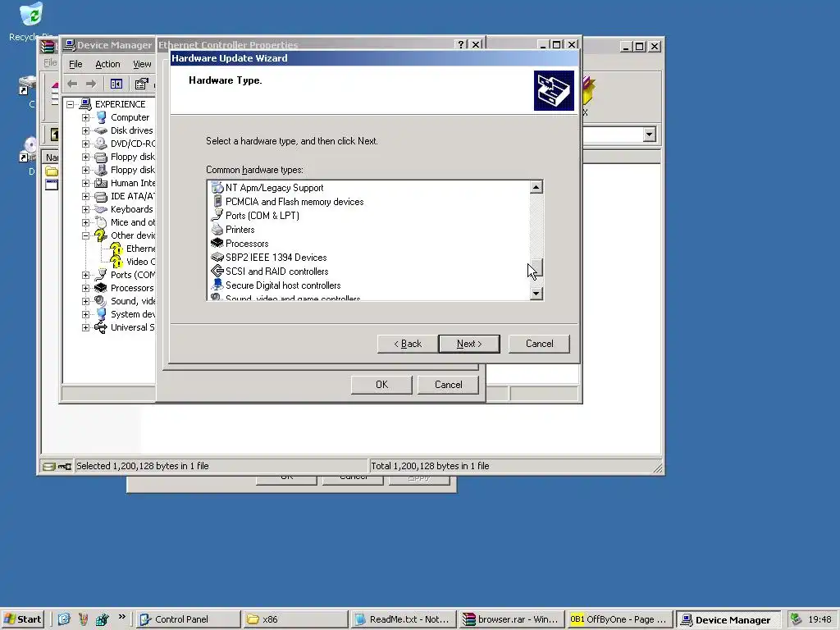Click Next in Hardware Update Wizard
This screenshot has height=630, width=840.
469,344
